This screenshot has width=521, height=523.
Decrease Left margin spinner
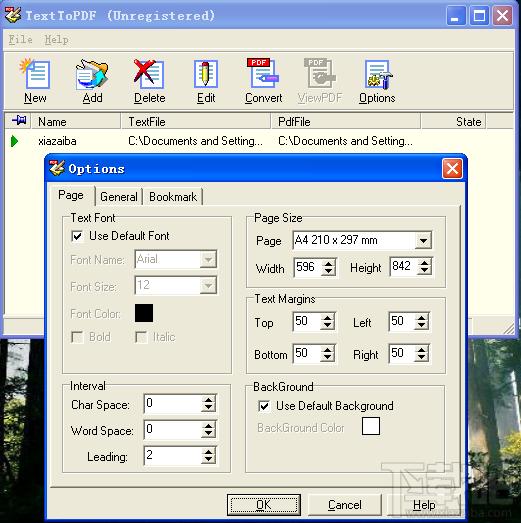click(x=422, y=325)
